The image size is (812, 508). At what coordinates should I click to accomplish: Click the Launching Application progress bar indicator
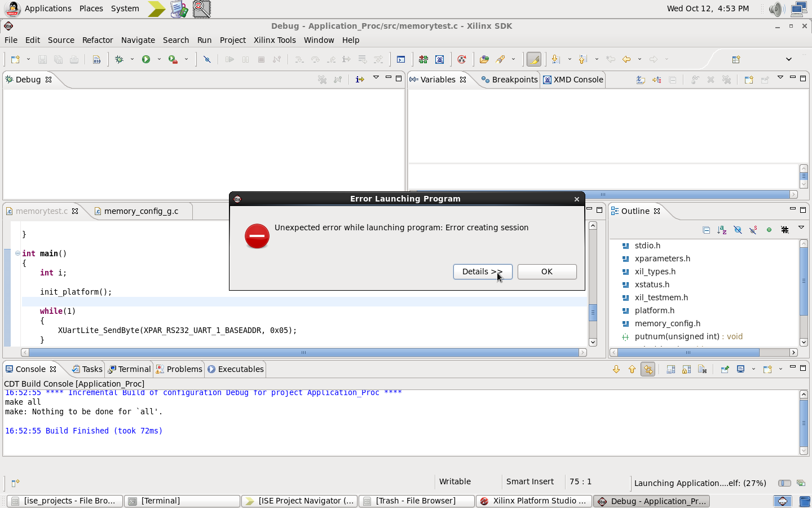point(784,483)
